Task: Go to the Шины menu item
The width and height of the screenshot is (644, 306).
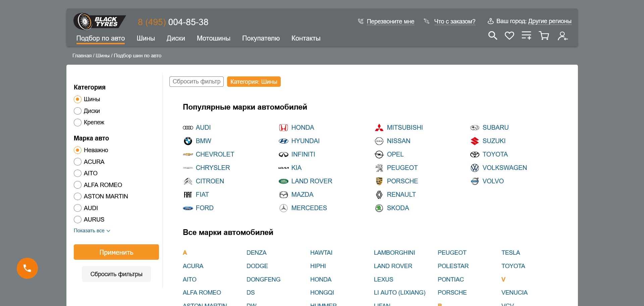Action: click(x=146, y=38)
